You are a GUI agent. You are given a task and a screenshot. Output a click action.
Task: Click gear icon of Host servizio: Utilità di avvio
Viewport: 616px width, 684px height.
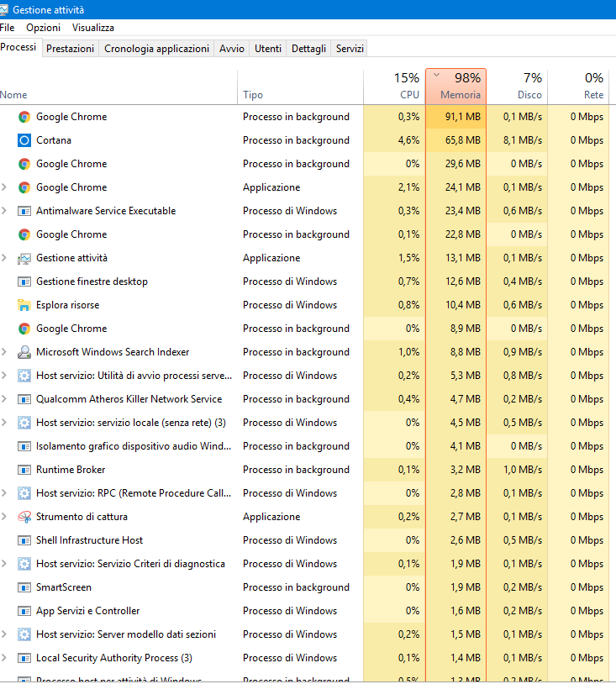[x=24, y=376]
